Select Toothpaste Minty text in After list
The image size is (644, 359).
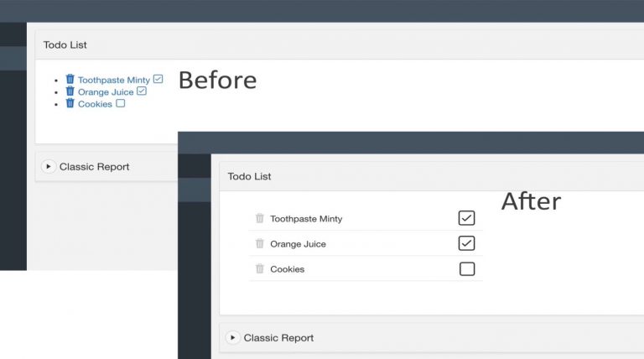(306, 219)
